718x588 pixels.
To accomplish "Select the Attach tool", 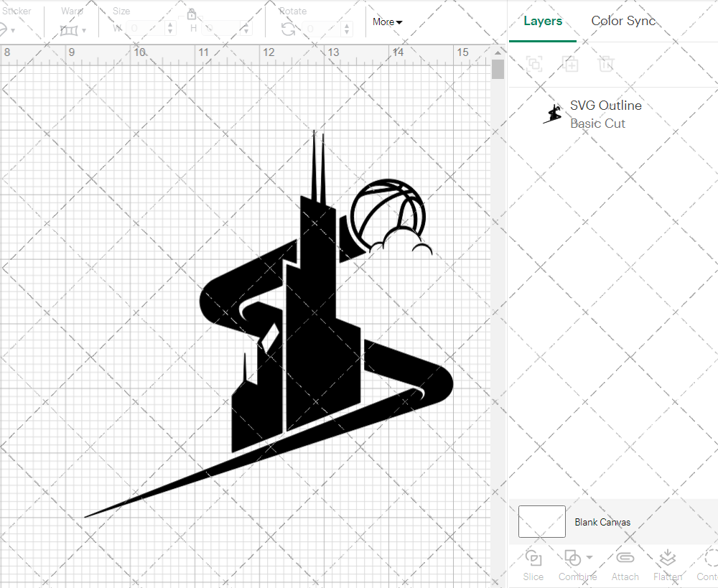I will (625, 566).
